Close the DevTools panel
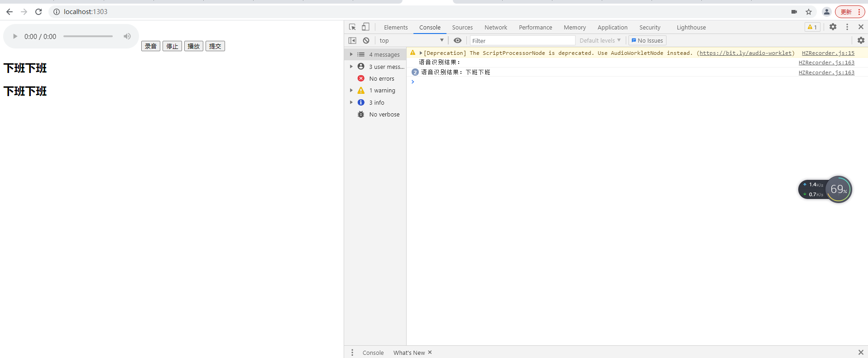The height and width of the screenshot is (358, 868). point(861,27)
